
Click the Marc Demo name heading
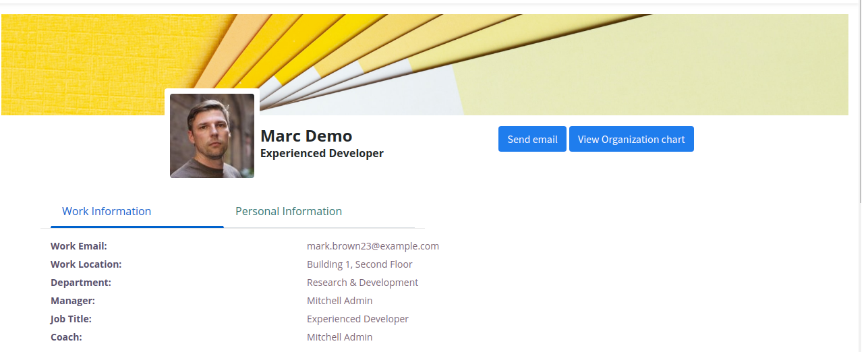click(x=306, y=136)
